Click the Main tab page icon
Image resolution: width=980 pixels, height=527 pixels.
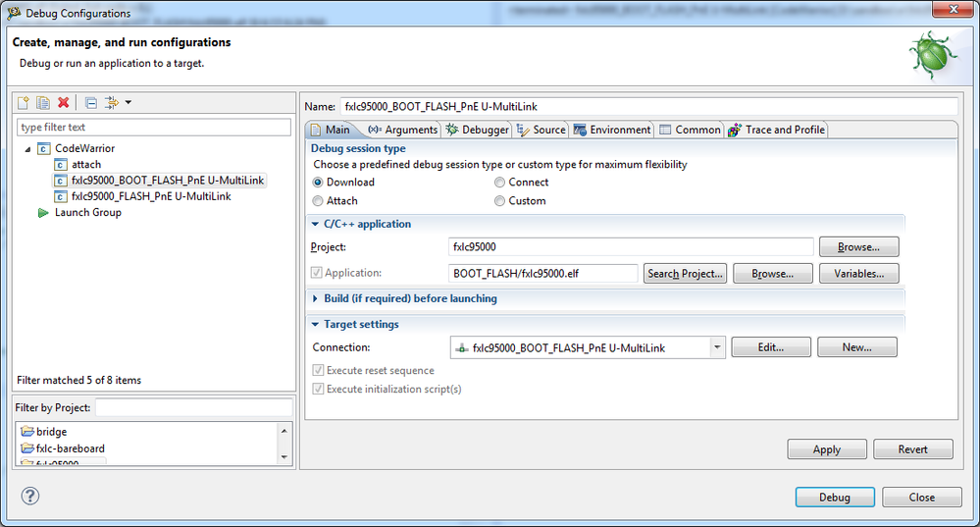pos(316,130)
